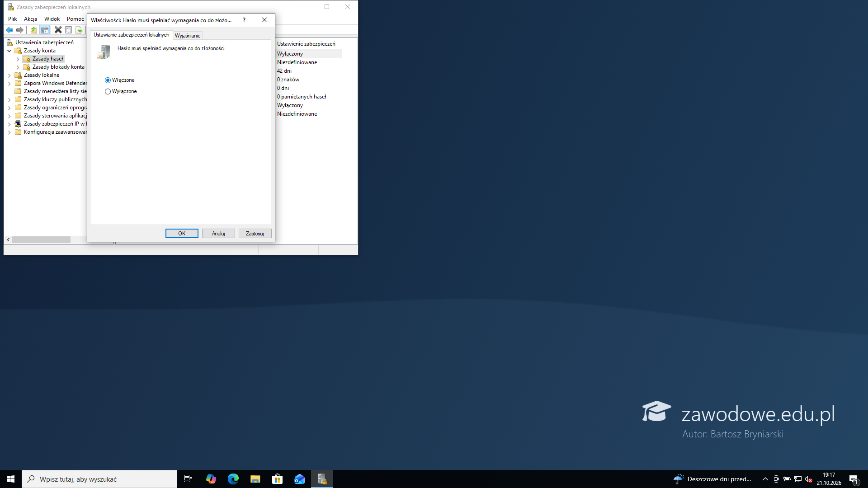Screen dimensions: 868x488
Task: Switch to the Wyjaśnianie tab
Action: tap(188, 35)
